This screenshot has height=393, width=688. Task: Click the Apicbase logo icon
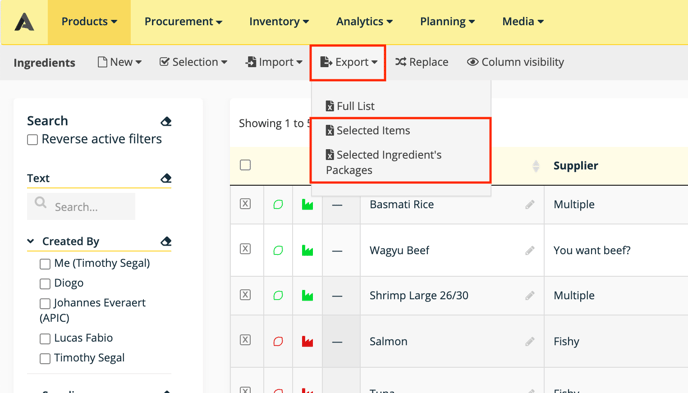click(x=24, y=22)
